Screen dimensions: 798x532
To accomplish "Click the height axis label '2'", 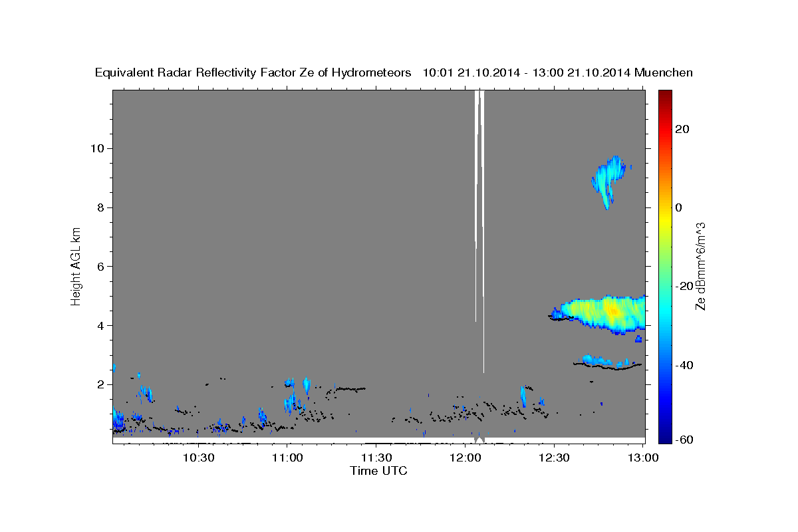I will pyautogui.click(x=102, y=384).
